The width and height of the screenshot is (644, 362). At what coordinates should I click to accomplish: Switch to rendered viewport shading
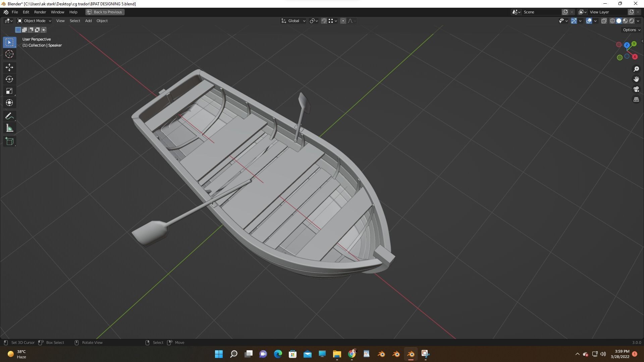[x=632, y=21]
